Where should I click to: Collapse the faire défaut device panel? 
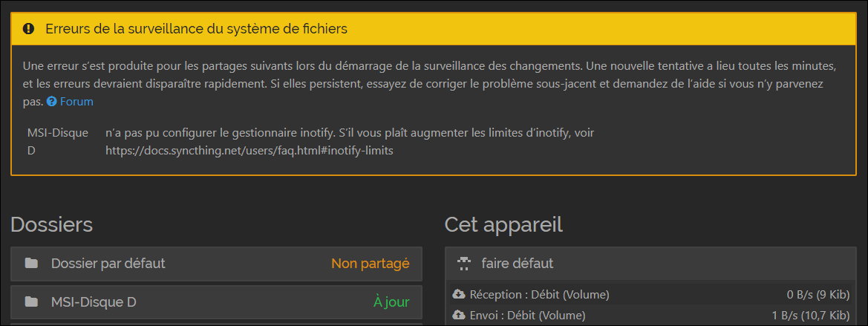(650, 264)
